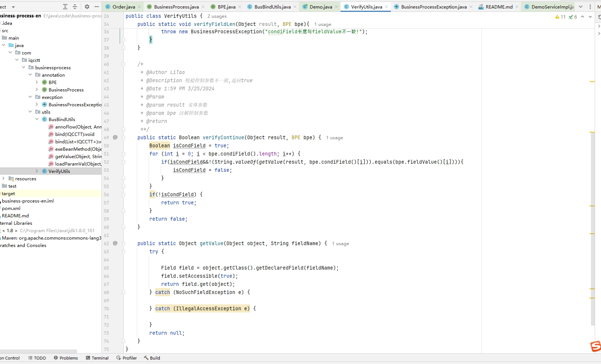This screenshot has width=601, height=364.
Task: Open the Problems tool window
Action: click(x=66, y=358)
